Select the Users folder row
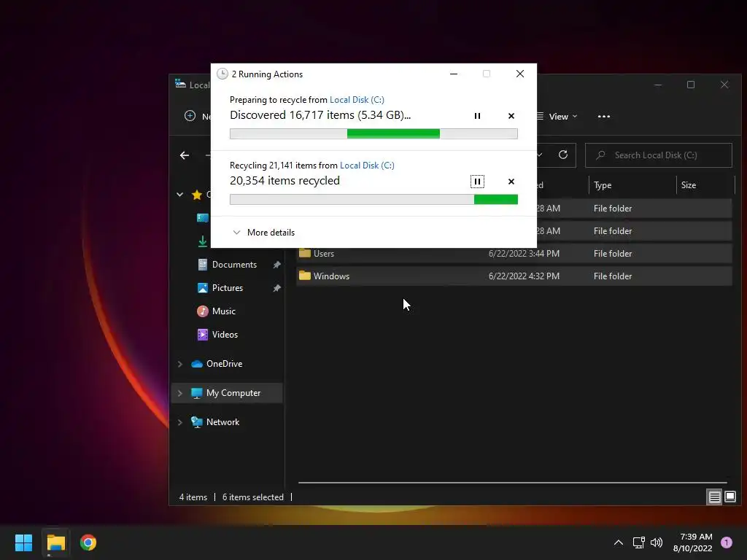 514,253
